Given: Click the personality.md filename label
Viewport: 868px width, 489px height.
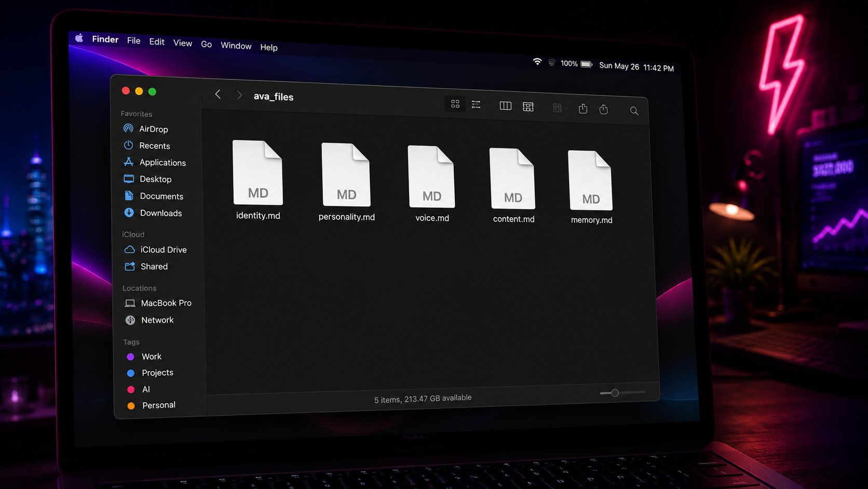Looking at the screenshot, I should point(347,217).
